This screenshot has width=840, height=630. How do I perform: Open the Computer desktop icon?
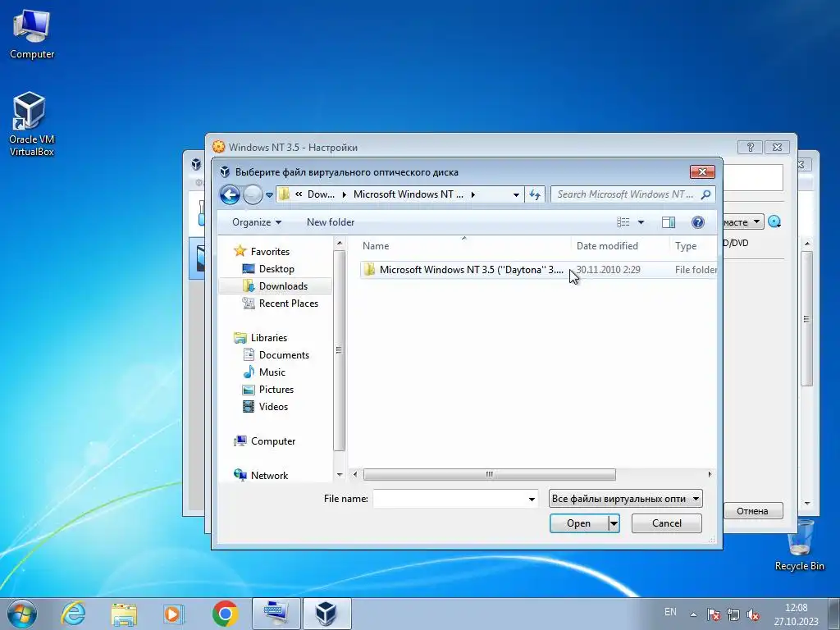click(32, 33)
